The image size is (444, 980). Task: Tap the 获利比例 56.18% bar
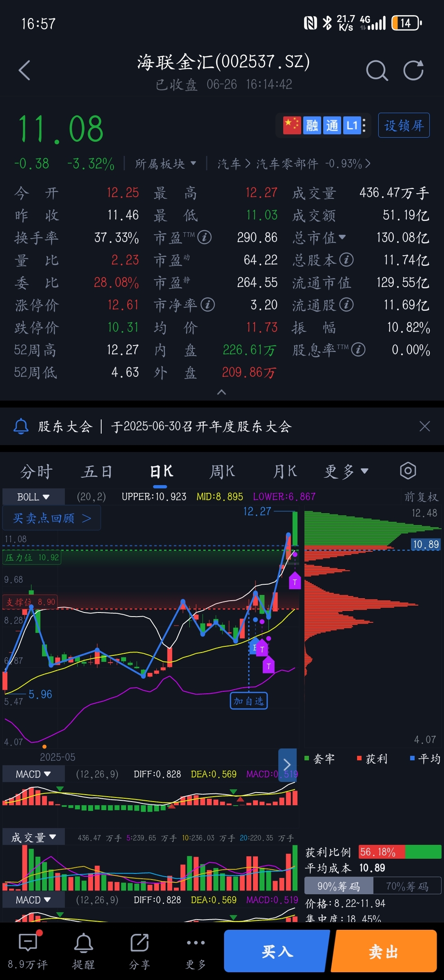[x=400, y=852]
